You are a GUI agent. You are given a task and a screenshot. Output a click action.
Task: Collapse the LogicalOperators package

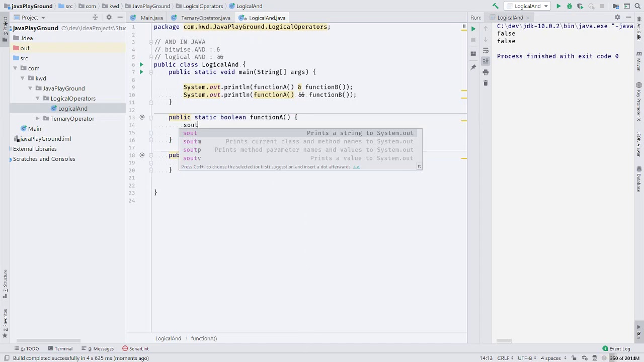(37, 99)
